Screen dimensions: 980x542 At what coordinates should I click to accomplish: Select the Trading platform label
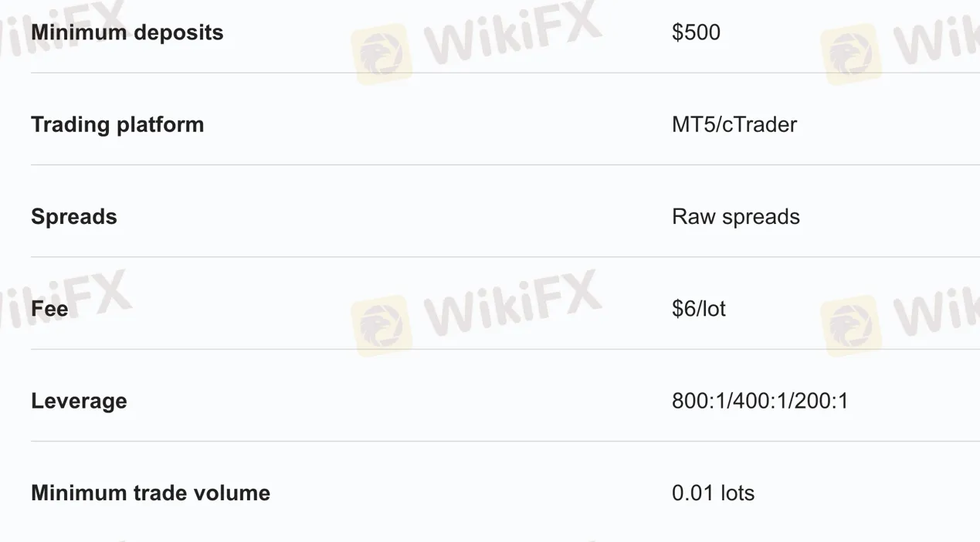(117, 124)
